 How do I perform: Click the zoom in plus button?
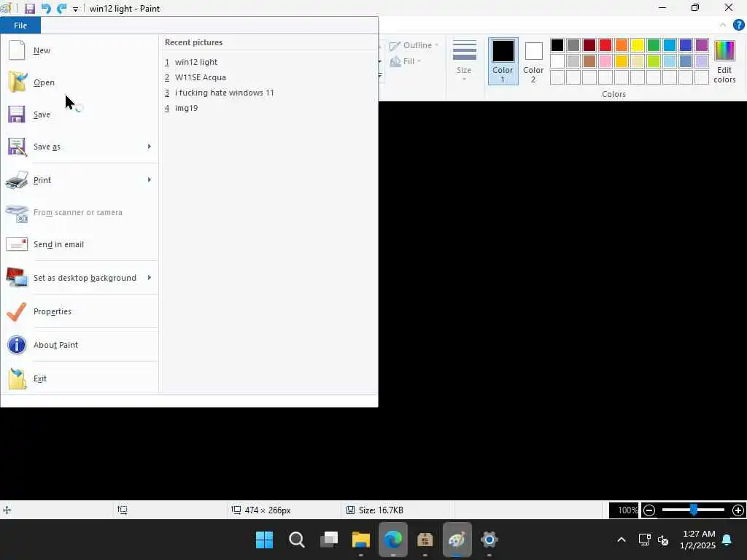click(738, 510)
